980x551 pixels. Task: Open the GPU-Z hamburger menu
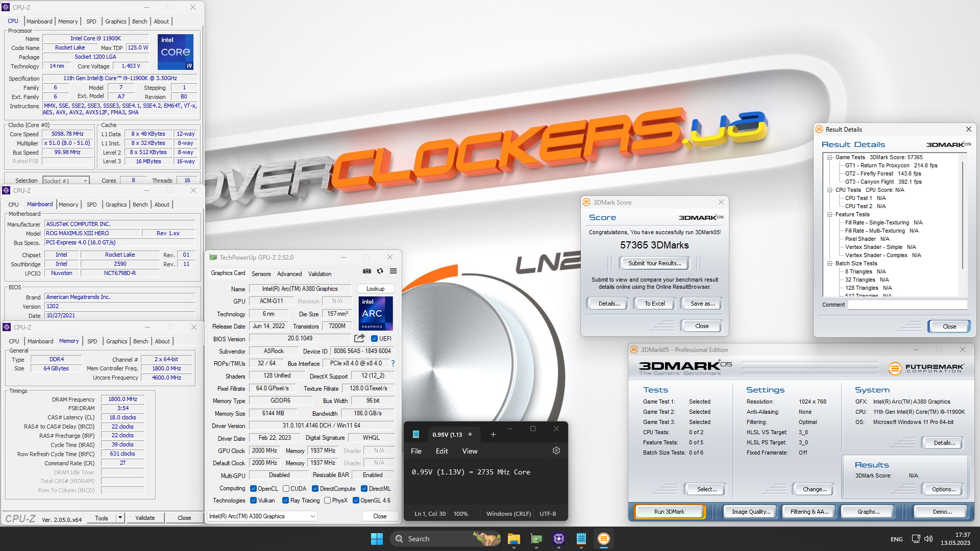click(393, 271)
